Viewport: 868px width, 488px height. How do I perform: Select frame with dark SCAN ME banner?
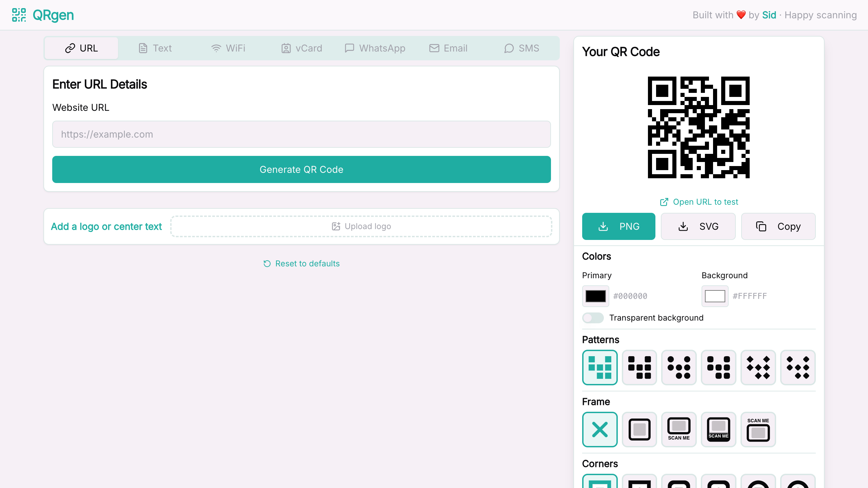718,429
